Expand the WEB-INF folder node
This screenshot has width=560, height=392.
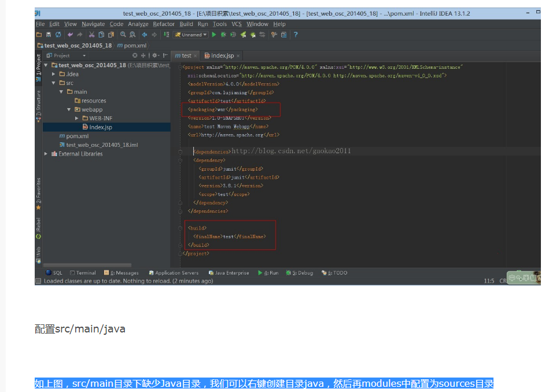pyautogui.click(x=77, y=118)
